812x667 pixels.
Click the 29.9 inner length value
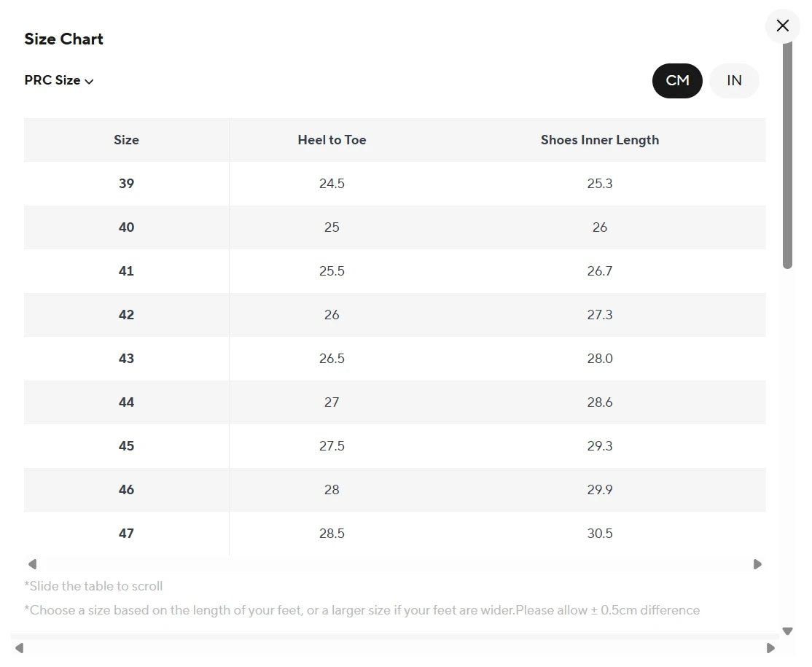tap(599, 490)
